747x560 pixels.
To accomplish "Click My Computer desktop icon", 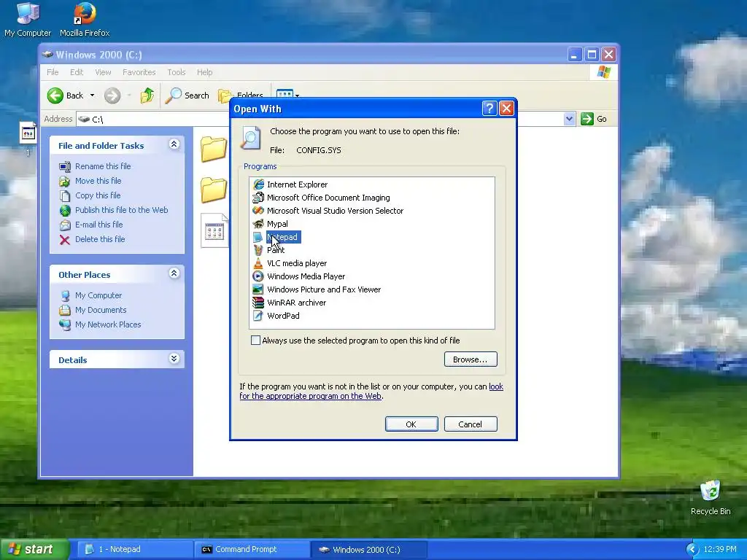I will 28,19.
